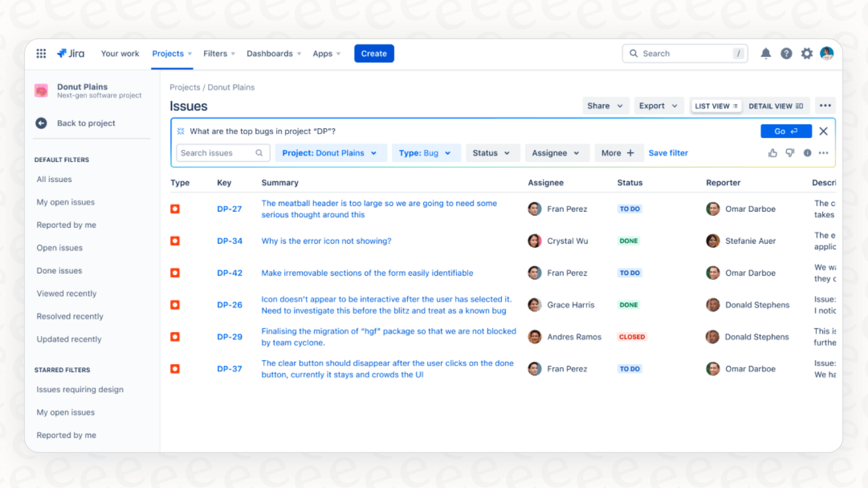The image size is (868, 488).
Task: Open the help question mark icon
Action: [x=786, y=53]
